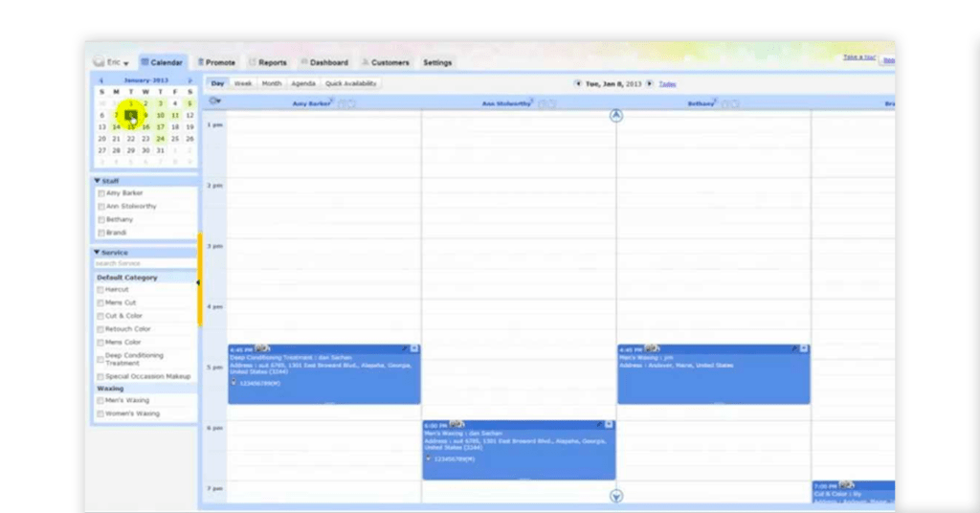Click the Take a tour link

click(859, 56)
